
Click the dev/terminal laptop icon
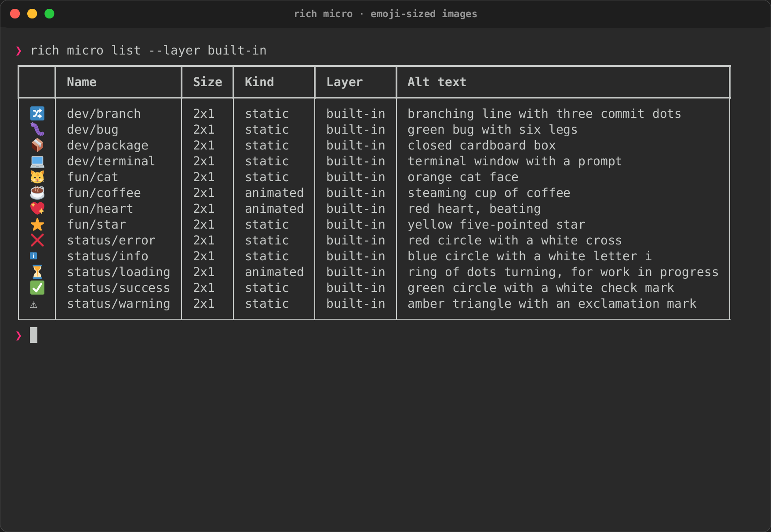pos(37,161)
